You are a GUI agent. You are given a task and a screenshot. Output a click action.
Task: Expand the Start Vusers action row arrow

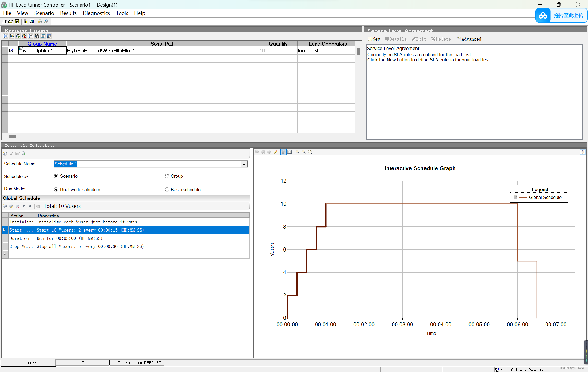[5, 230]
